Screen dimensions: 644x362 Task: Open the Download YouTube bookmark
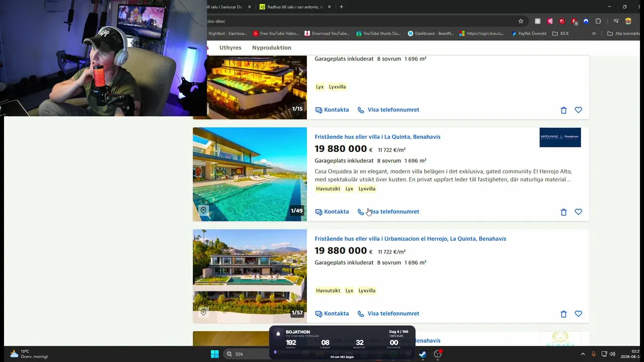(327, 34)
